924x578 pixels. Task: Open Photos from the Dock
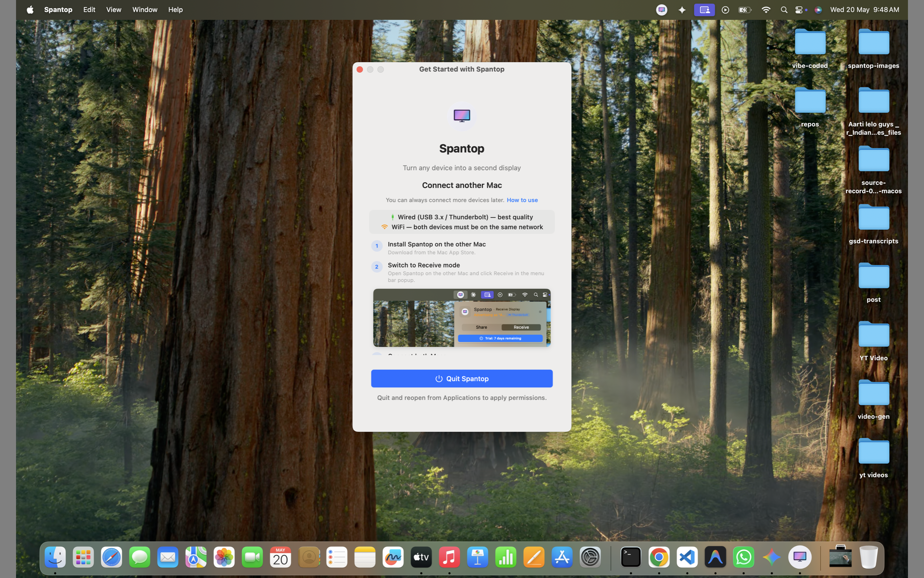point(224,557)
